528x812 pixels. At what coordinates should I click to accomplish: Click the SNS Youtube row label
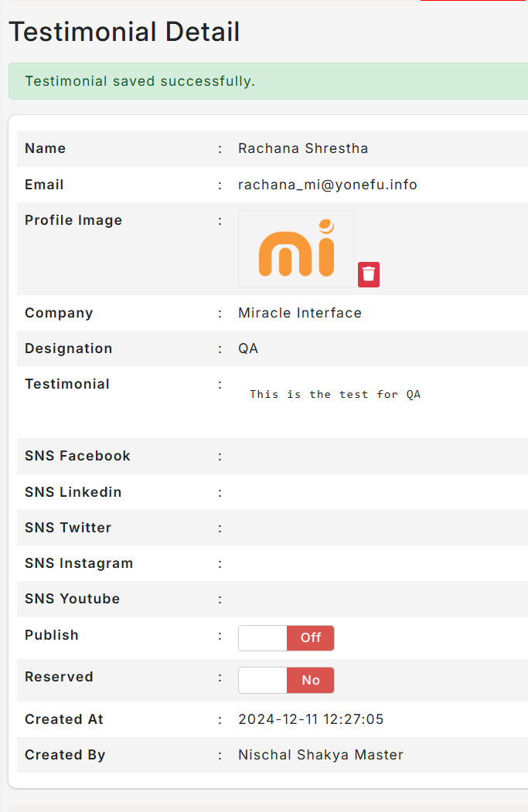pyautogui.click(x=73, y=599)
